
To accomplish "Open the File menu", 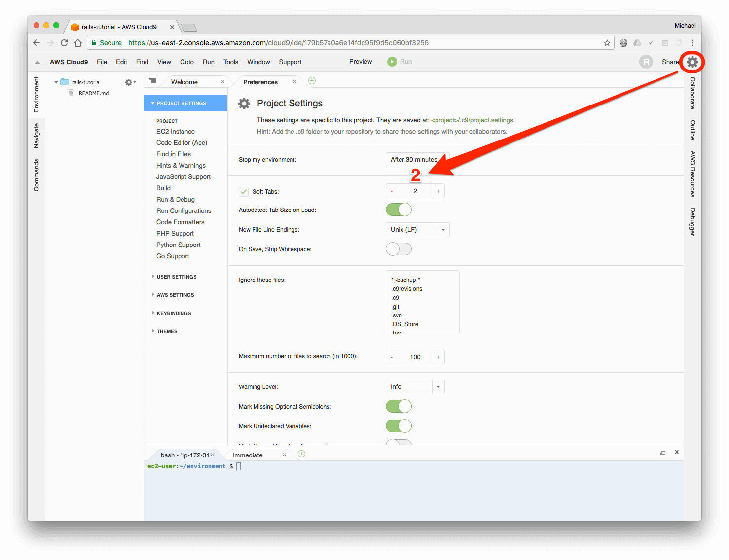I will (102, 62).
